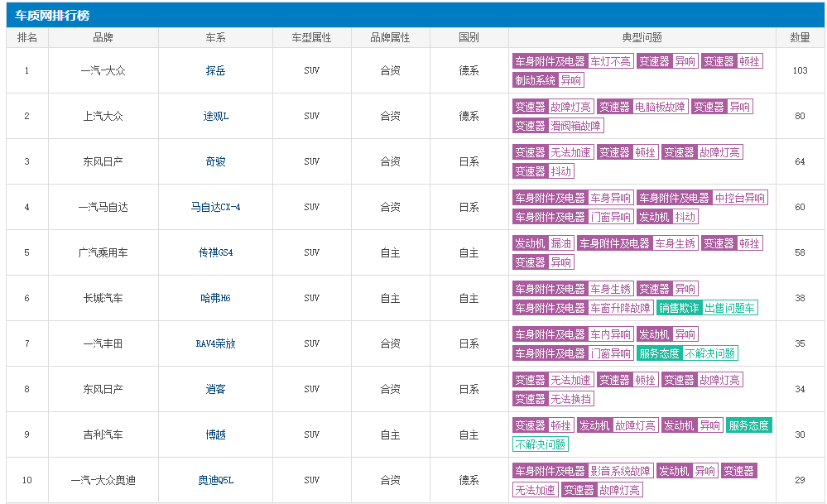The width and height of the screenshot is (827, 504).
Task: Open the 途观L car series link
Action: click(x=216, y=116)
